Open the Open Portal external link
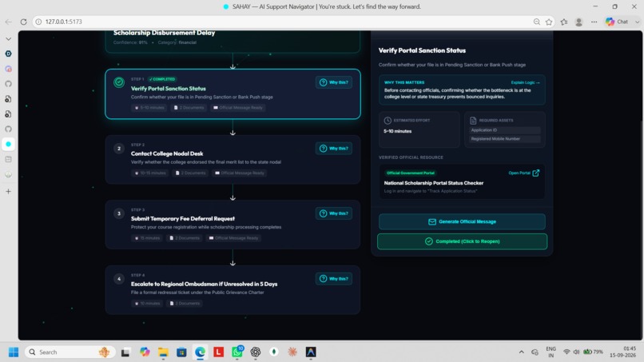This screenshot has width=644, height=362. pyautogui.click(x=523, y=173)
